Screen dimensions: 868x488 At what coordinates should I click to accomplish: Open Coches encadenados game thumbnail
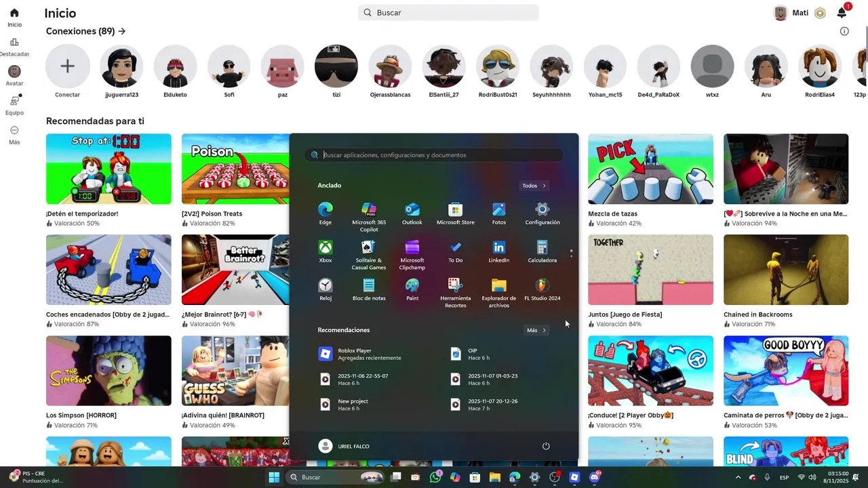tap(108, 270)
